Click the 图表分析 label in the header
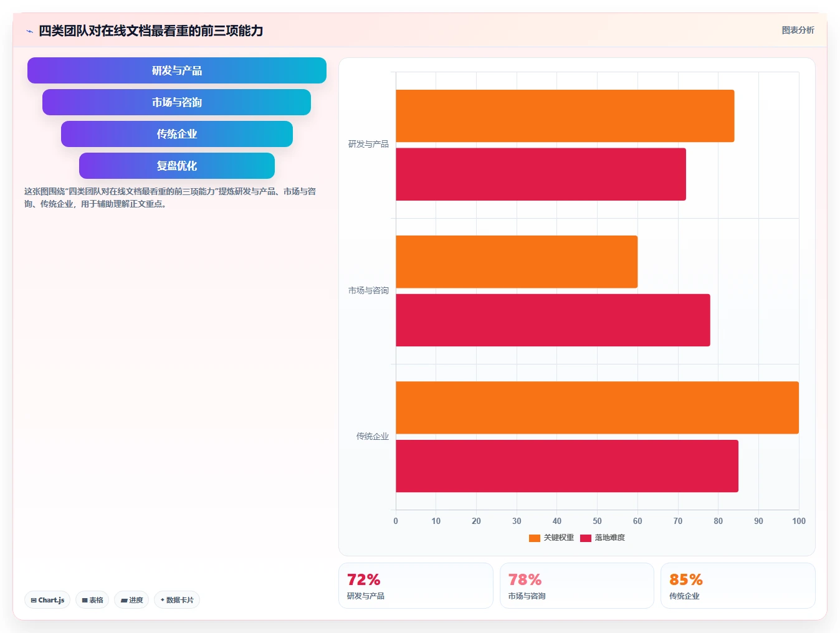This screenshot has width=840, height=633. tap(798, 30)
